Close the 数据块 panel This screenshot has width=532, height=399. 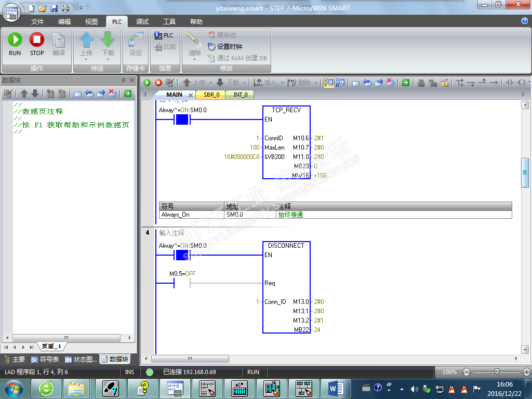tap(132, 81)
